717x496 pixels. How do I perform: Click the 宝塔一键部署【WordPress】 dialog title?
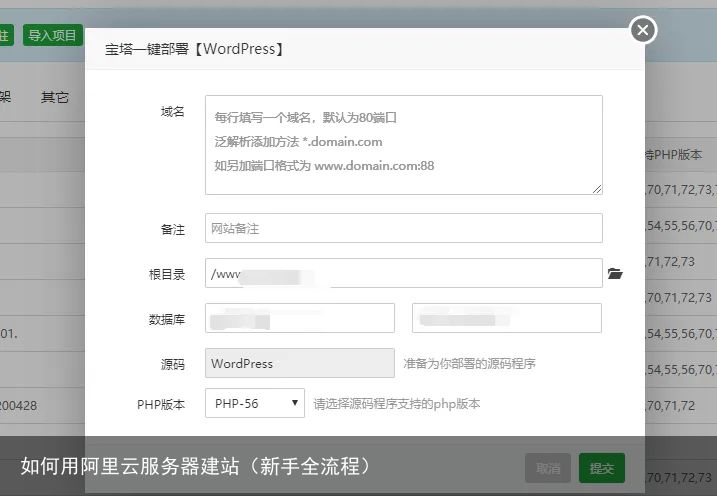pyautogui.click(x=194, y=49)
